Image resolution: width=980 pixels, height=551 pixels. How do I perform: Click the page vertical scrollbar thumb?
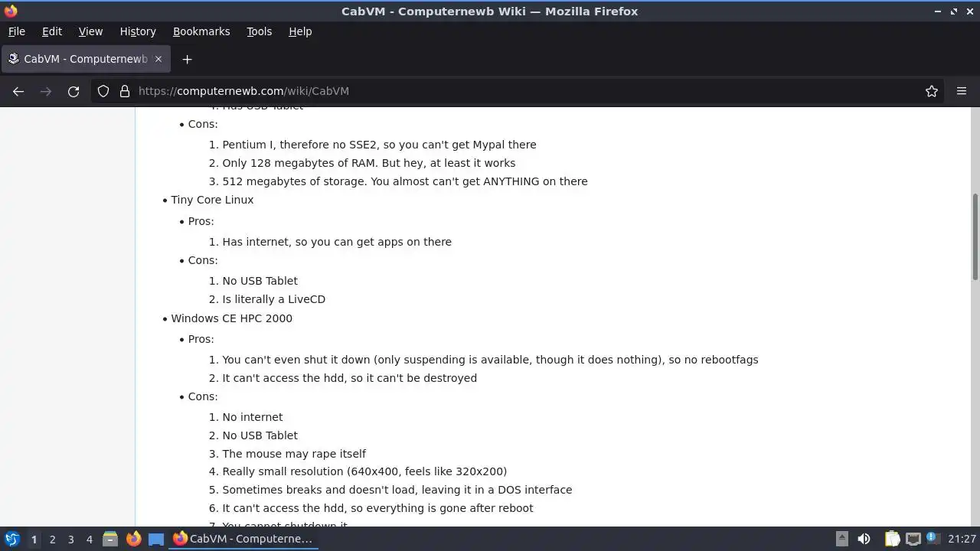pos(975,237)
